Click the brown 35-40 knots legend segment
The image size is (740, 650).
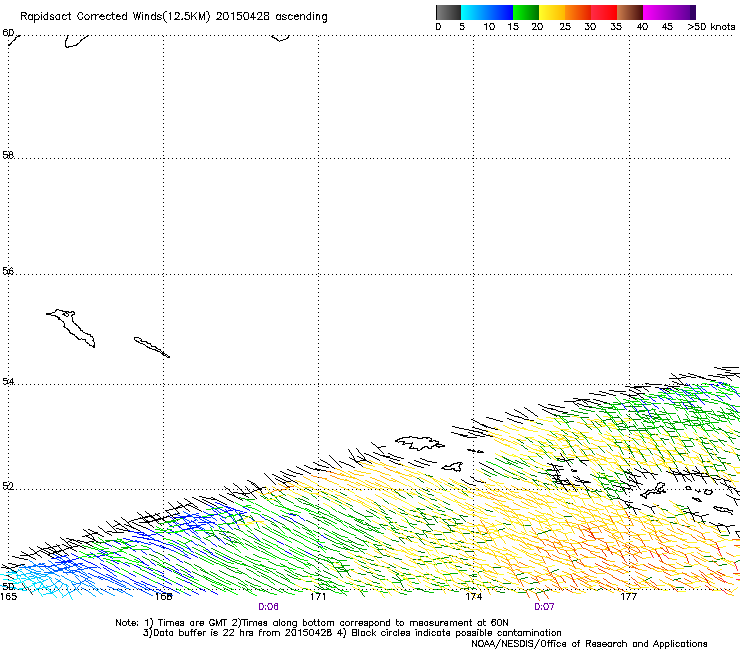(x=630, y=12)
